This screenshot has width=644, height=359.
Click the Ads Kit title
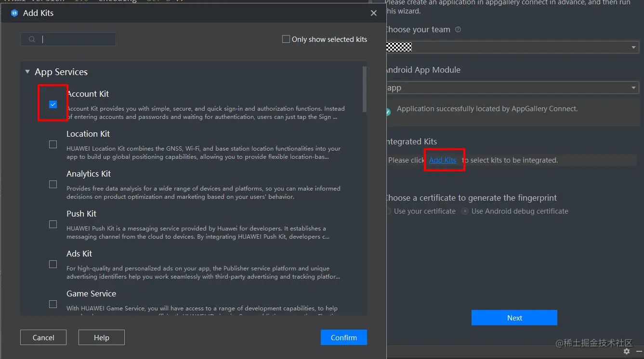click(x=79, y=254)
